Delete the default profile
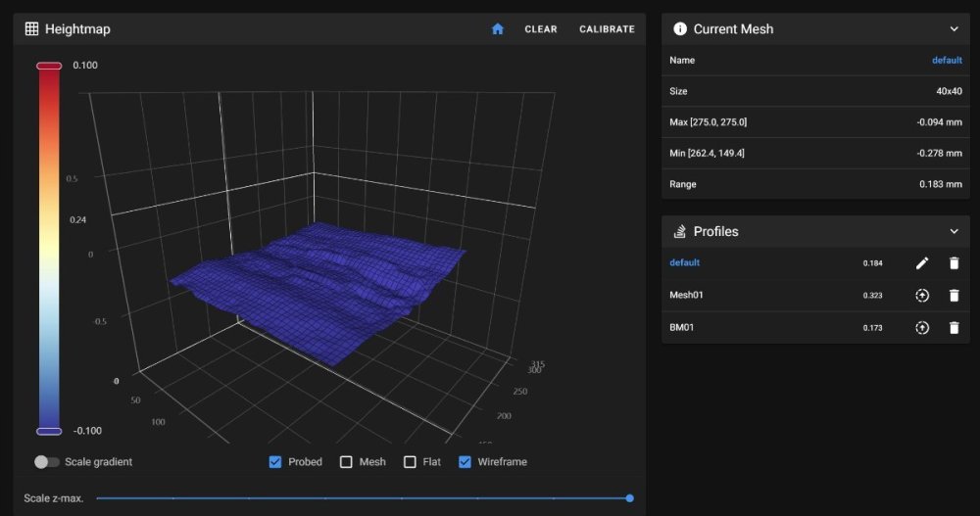 (954, 263)
